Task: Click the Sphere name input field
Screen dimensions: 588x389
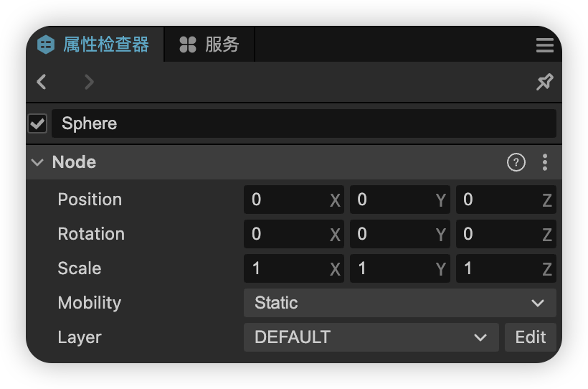Action: pyautogui.click(x=303, y=123)
